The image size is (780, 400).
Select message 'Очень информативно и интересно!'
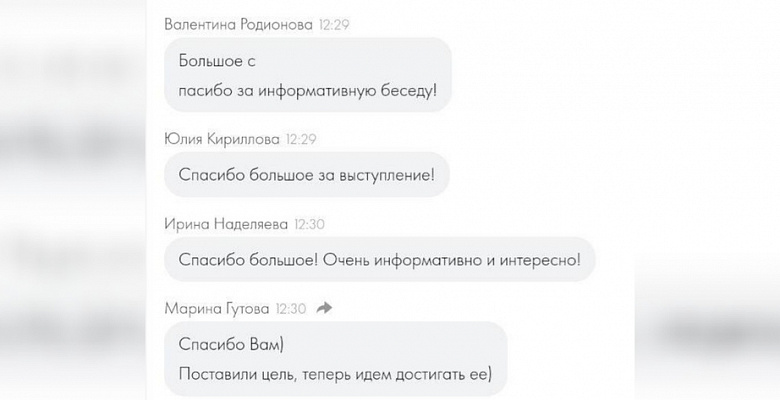click(452, 260)
